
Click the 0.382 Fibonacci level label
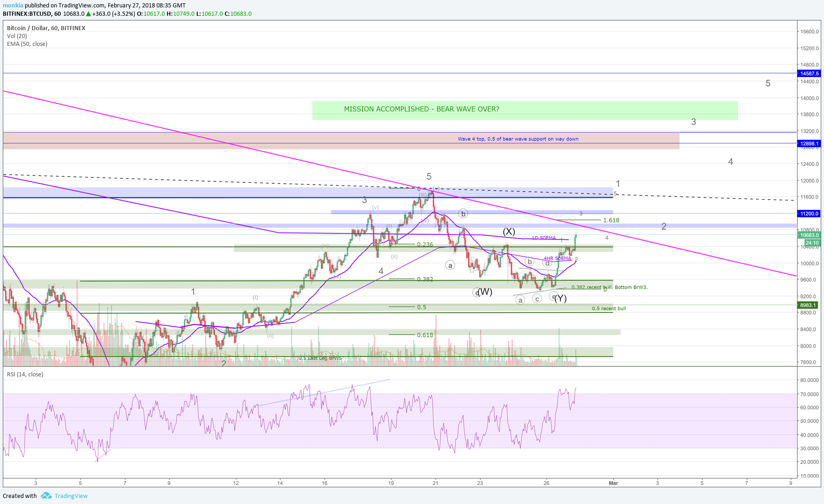pyautogui.click(x=425, y=279)
